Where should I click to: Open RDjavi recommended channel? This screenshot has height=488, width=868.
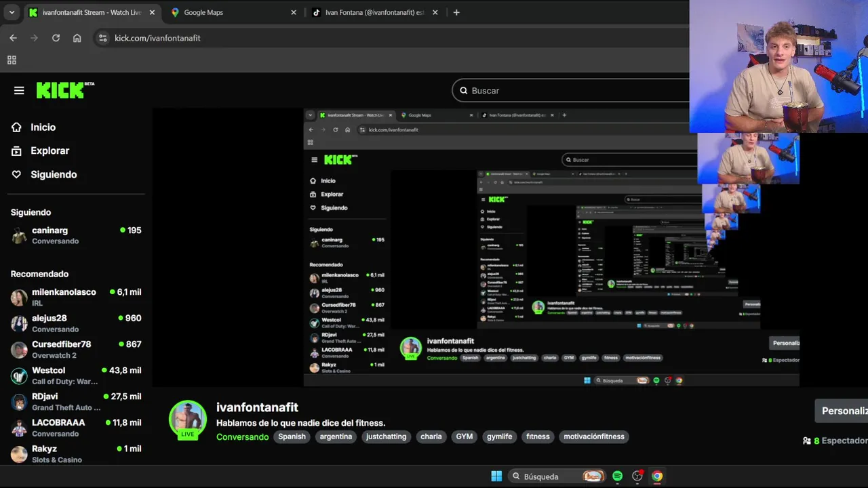pos(76,401)
